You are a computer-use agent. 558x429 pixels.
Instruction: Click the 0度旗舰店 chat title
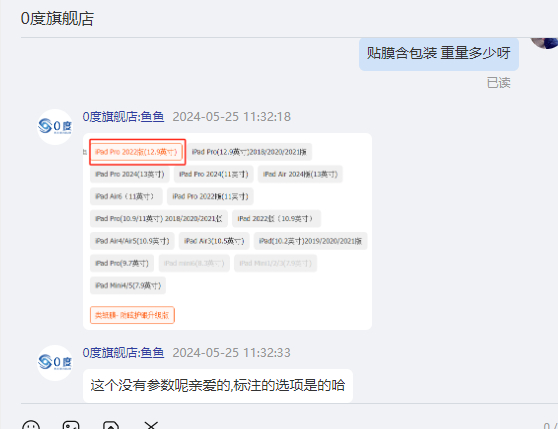(57, 18)
